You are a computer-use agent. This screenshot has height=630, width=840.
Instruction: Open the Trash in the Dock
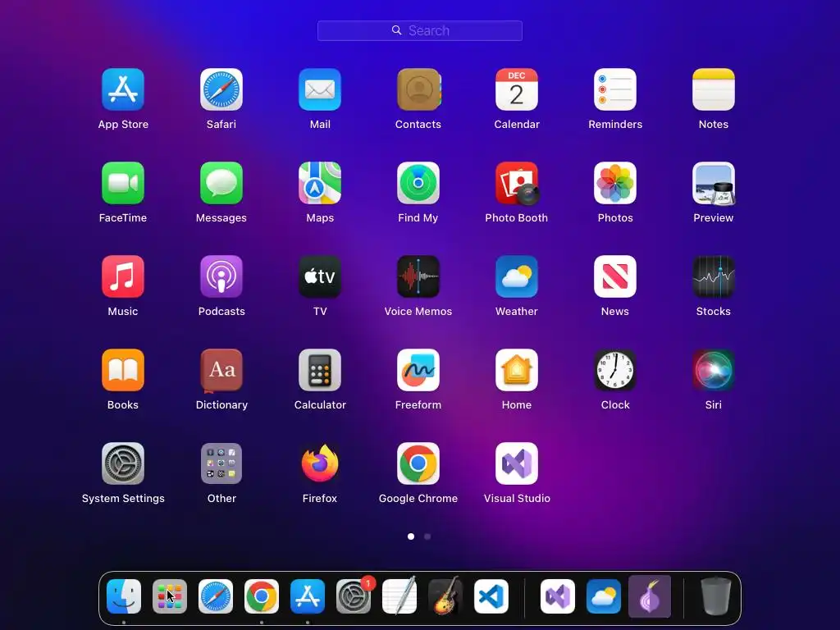716,596
